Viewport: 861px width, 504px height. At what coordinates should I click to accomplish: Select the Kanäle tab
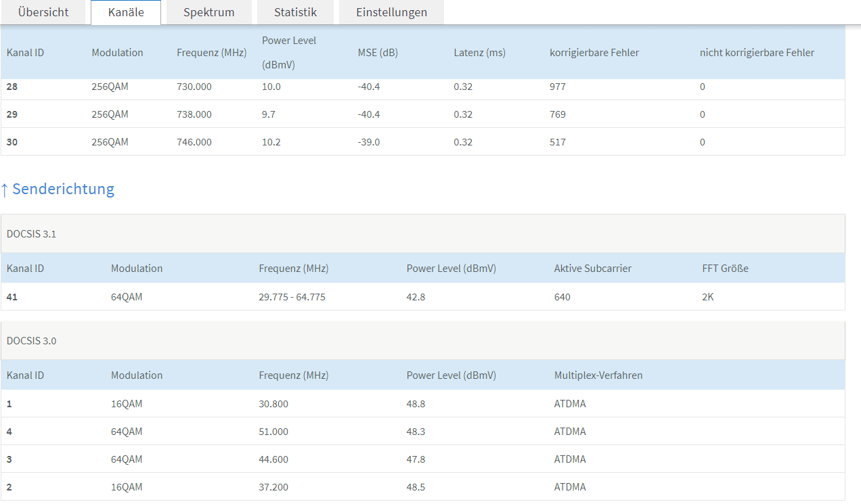[x=126, y=12]
